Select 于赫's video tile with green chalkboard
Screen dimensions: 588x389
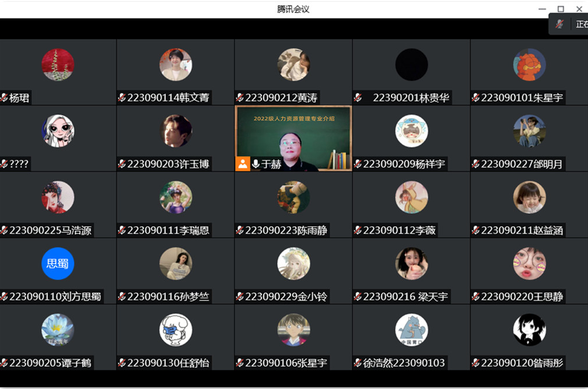point(293,138)
